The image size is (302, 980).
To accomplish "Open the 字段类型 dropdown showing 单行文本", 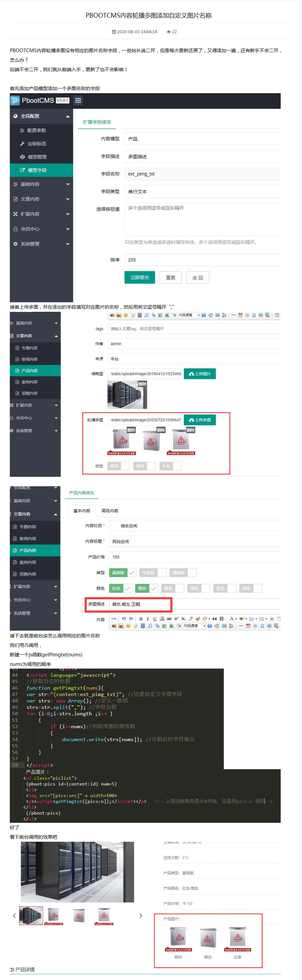I will [202, 191].
